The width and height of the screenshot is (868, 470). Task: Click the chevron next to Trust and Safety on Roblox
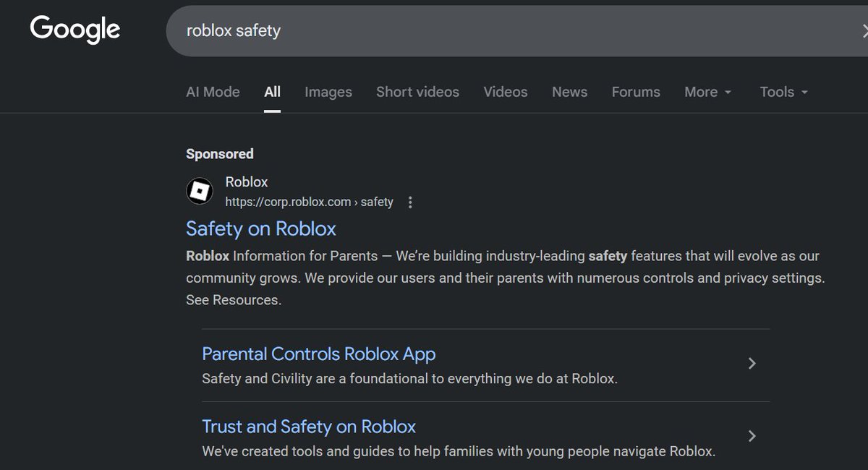click(752, 436)
